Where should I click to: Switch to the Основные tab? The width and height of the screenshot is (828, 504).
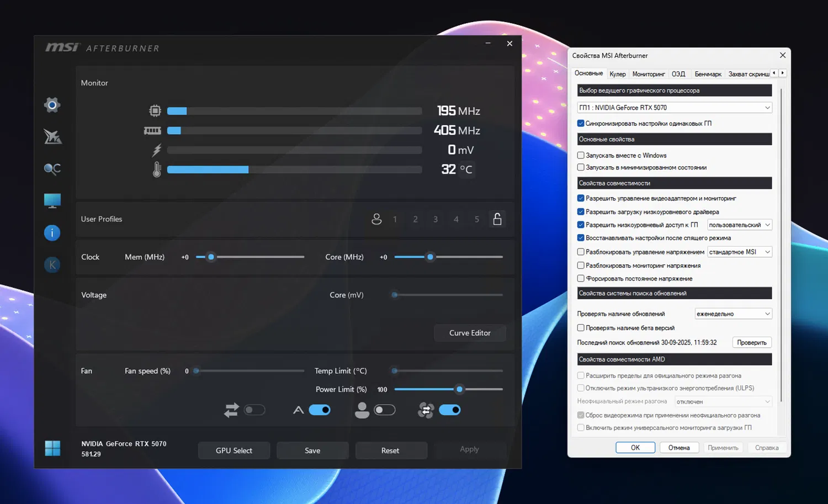588,73
